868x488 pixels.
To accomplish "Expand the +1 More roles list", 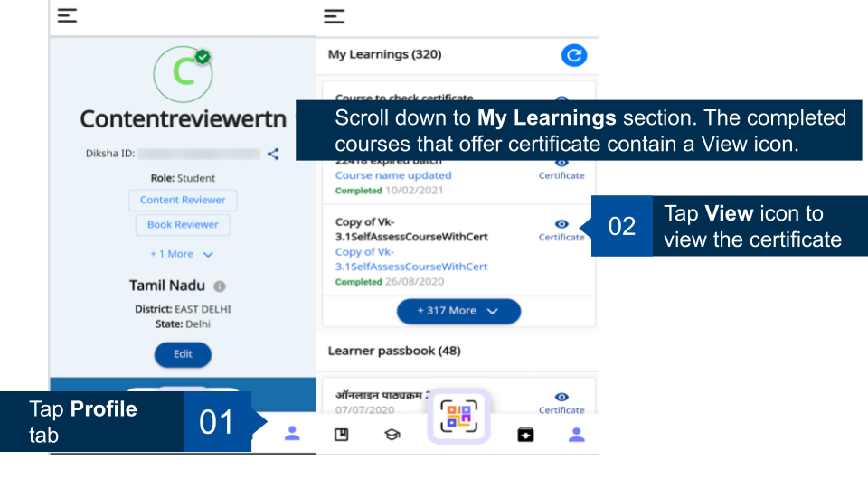I will tap(182, 254).
